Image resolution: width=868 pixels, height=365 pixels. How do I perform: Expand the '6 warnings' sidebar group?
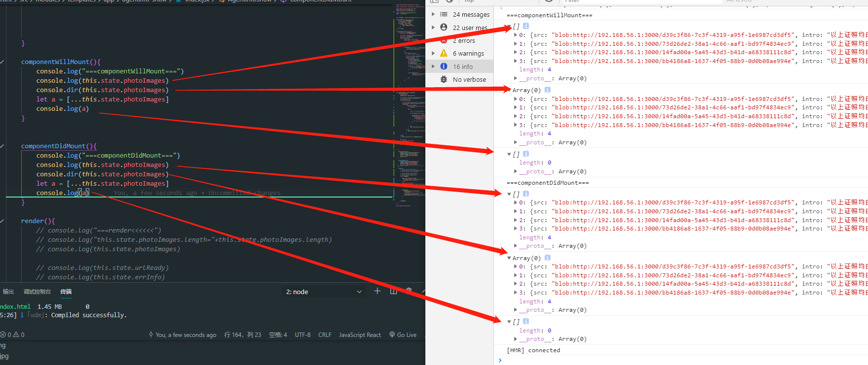[x=433, y=53]
